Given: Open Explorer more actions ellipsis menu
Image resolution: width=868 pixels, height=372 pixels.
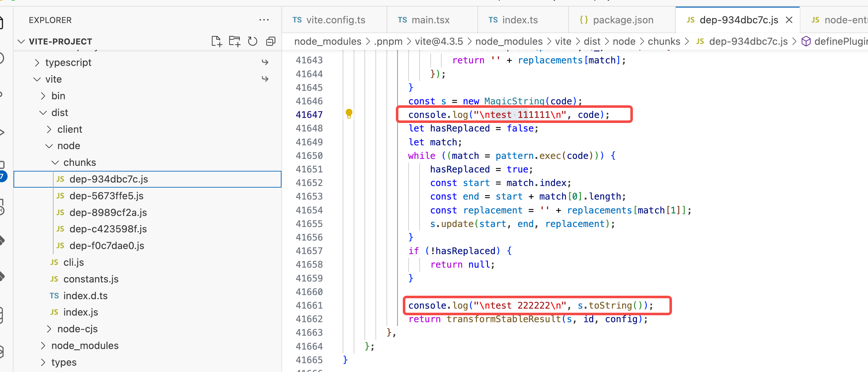Looking at the screenshot, I should tap(264, 20).
